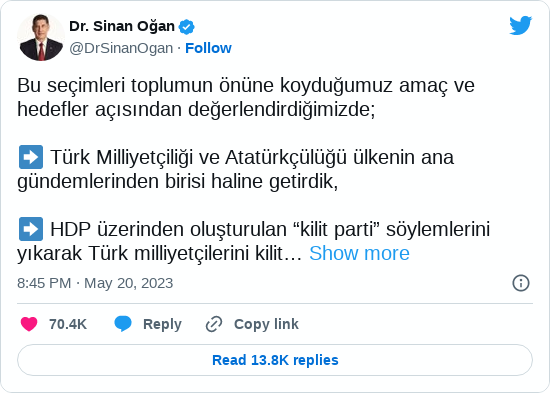Open the tweet info circle icon

[x=521, y=283]
